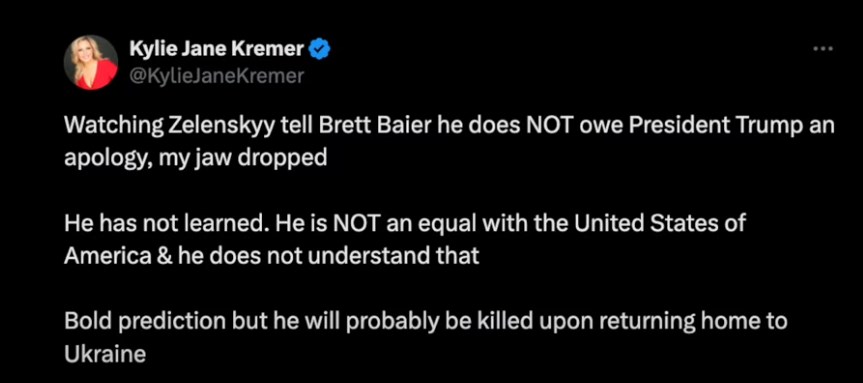Open the @KylieJaneKremer handle link
The height and width of the screenshot is (383, 863).
pos(216,76)
